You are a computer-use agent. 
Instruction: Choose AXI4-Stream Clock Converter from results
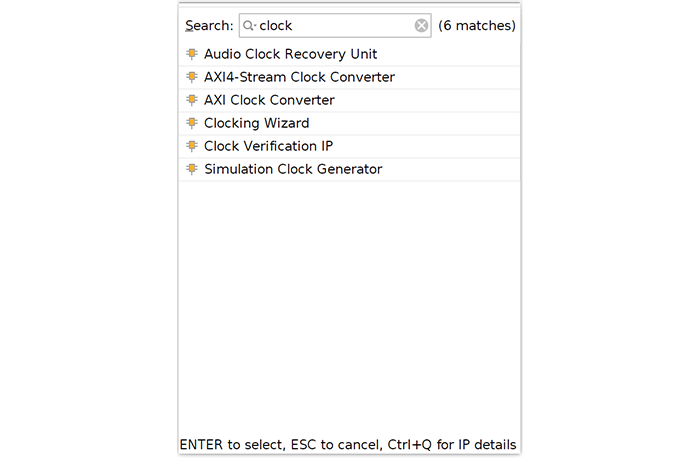[x=350, y=77]
